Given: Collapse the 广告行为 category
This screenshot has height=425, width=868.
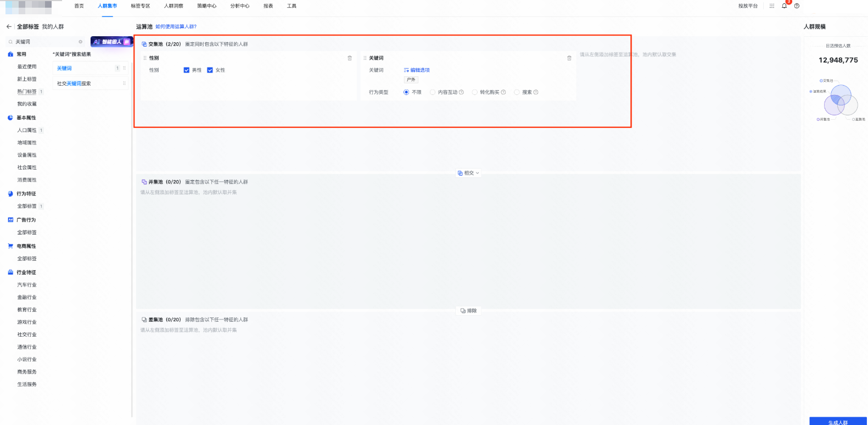Looking at the screenshot, I should [x=26, y=220].
